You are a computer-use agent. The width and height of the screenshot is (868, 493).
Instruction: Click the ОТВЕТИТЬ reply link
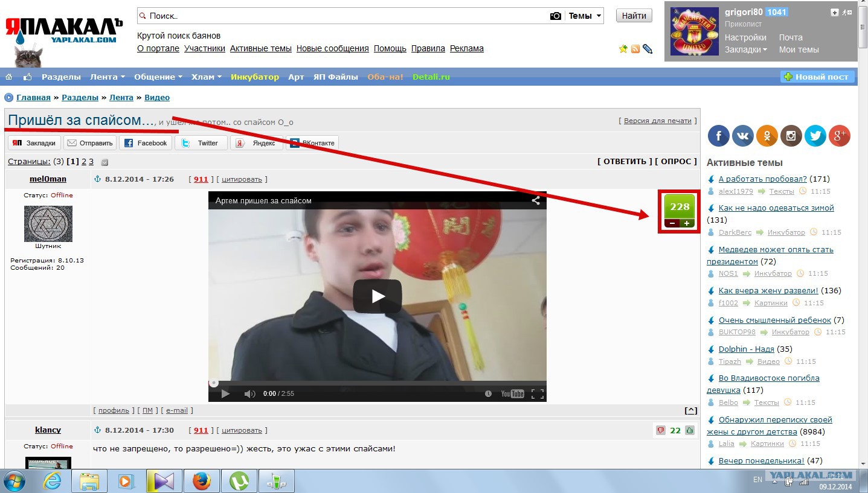coord(625,161)
